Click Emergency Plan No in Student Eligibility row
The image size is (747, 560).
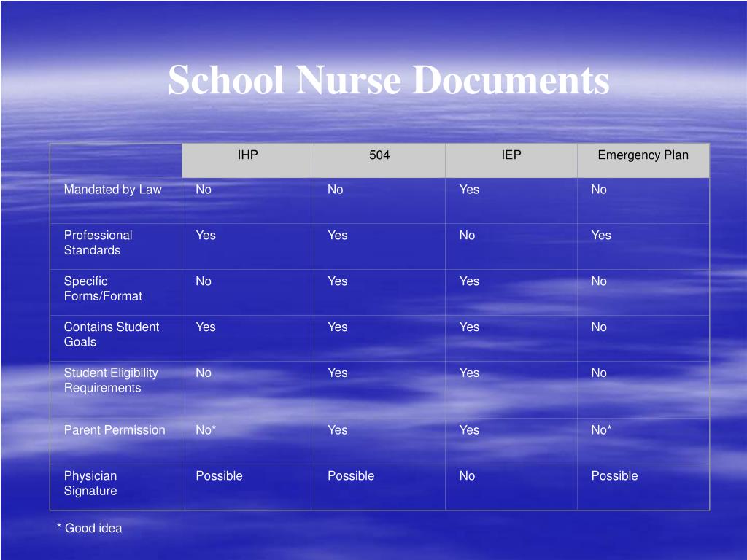click(x=599, y=373)
